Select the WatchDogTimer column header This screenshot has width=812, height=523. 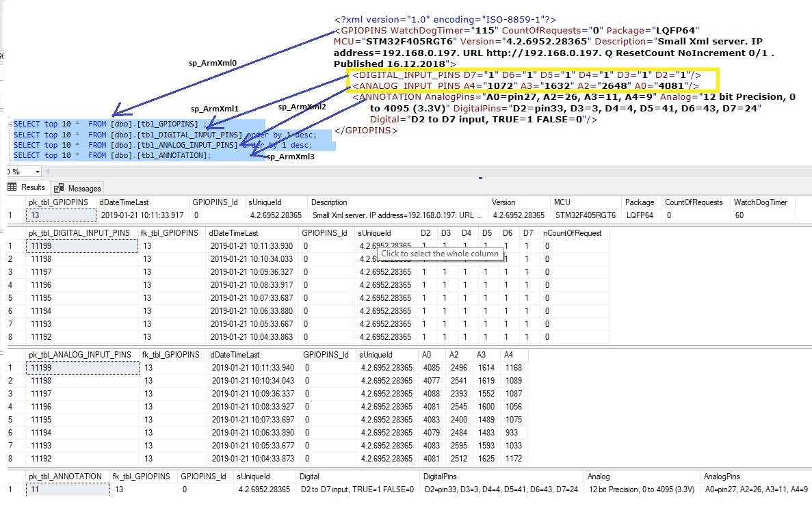760,202
